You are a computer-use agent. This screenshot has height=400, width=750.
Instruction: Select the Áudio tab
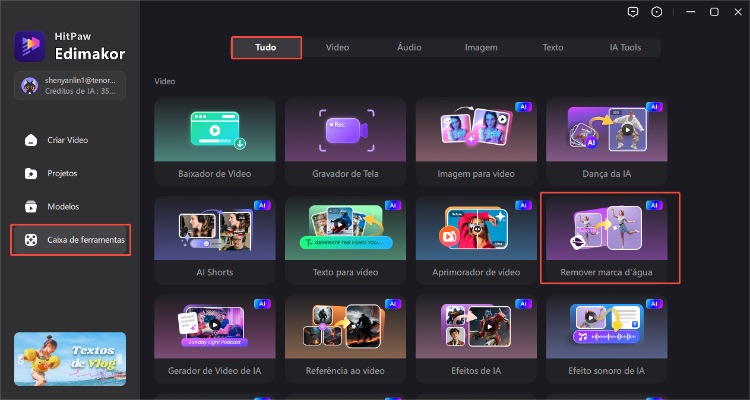pos(409,47)
